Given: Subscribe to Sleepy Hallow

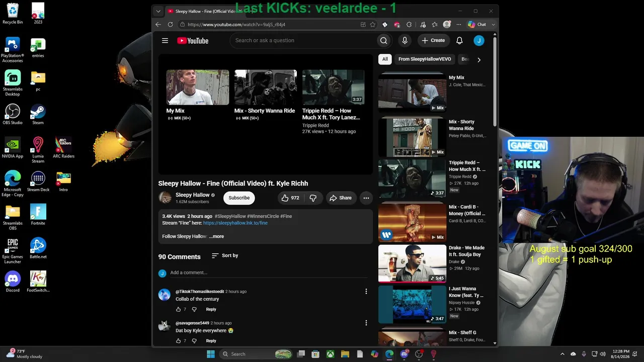Looking at the screenshot, I should tap(239, 198).
